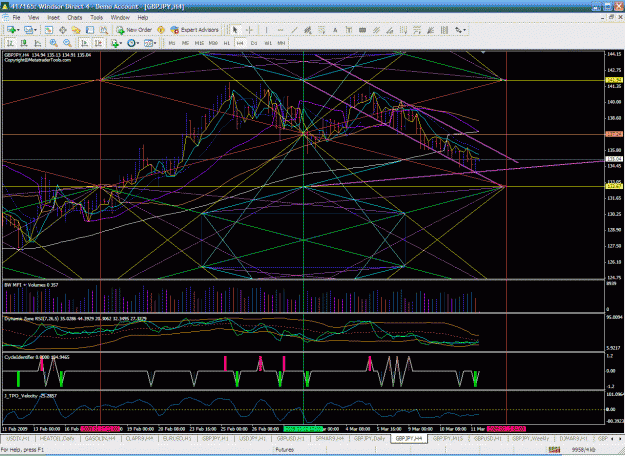The width and height of the screenshot is (625, 456).
Task: Select the Fibonacci Fan tool
Action: (x=430, y=30)
